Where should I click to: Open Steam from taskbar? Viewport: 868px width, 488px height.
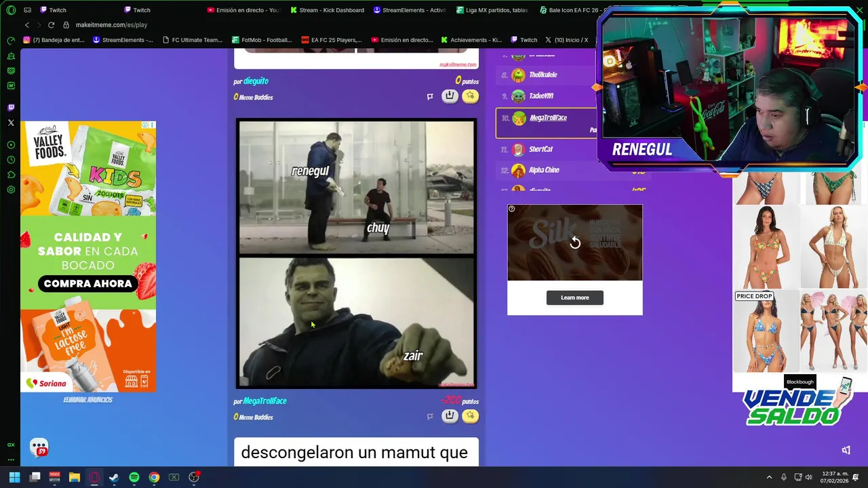coord(114,477)
